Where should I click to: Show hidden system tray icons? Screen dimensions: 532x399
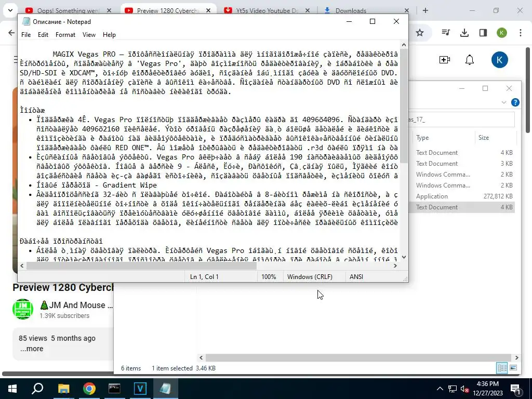pyautogui.click(x=440, y=389)
